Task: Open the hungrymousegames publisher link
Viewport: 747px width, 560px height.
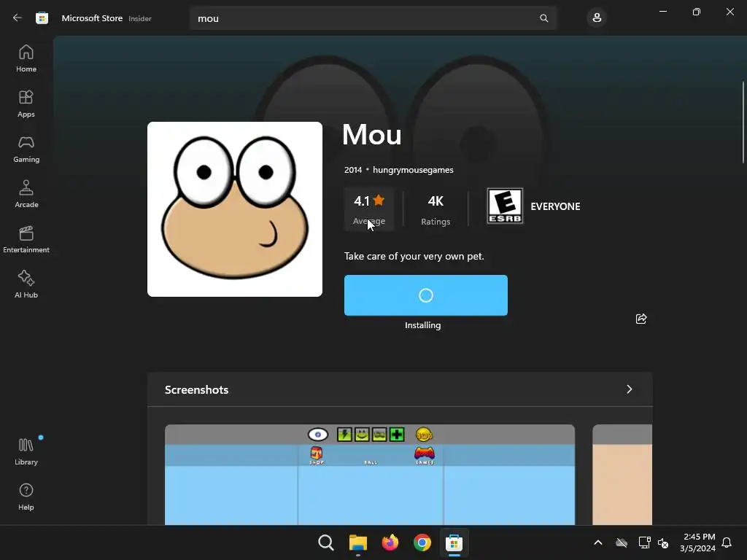Action: coord(413,170)
